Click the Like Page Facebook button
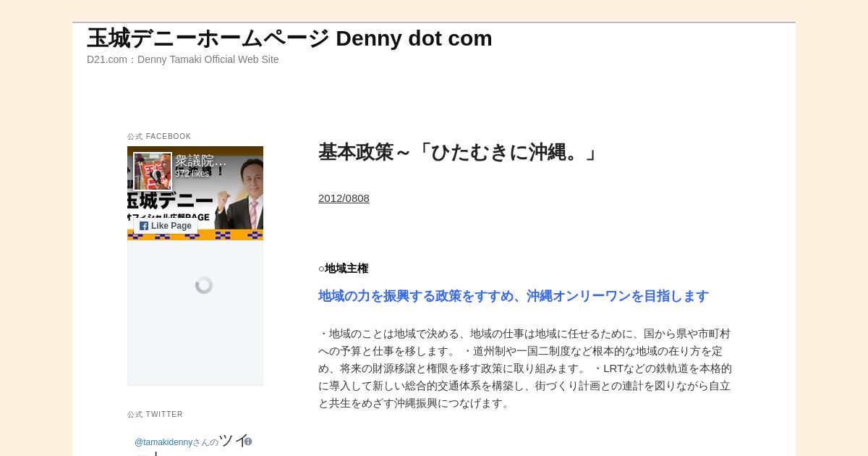 [166, 226]
